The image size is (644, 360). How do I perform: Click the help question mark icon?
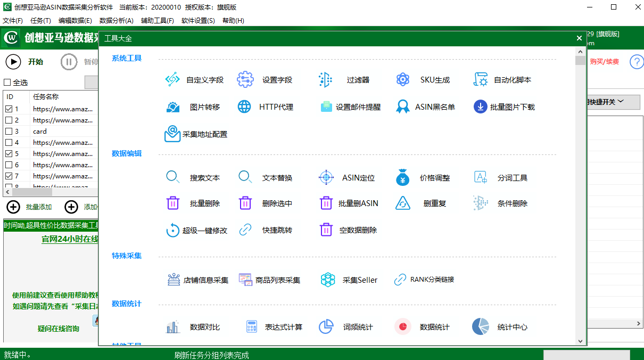(637, 62)
